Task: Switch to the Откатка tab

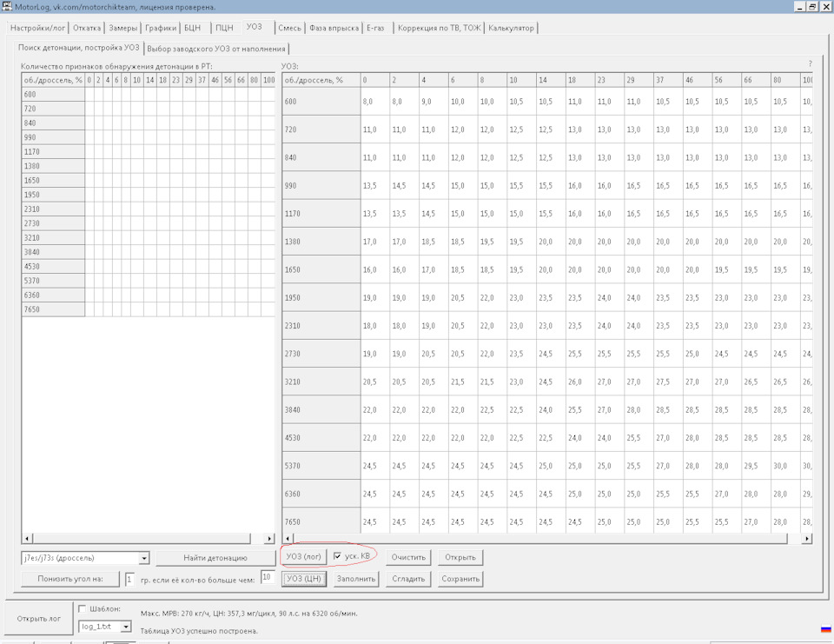Action: [87, 28]
